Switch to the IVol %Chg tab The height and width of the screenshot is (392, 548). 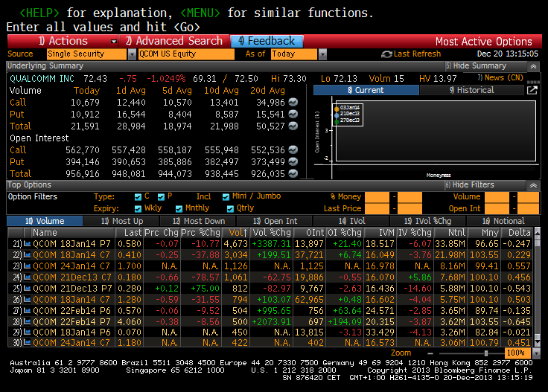[428, 221]
